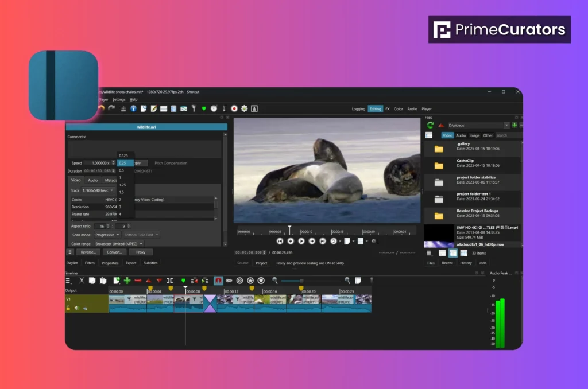
Task: Switch to the Export tab
Action: pyautogui.click(x=131, y=263)
